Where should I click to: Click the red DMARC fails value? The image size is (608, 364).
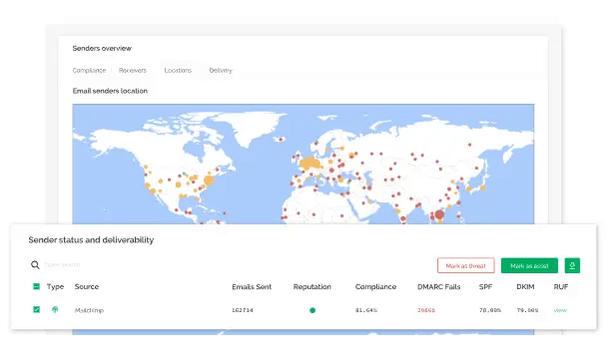pyautogui.click(x=426, y=310)
